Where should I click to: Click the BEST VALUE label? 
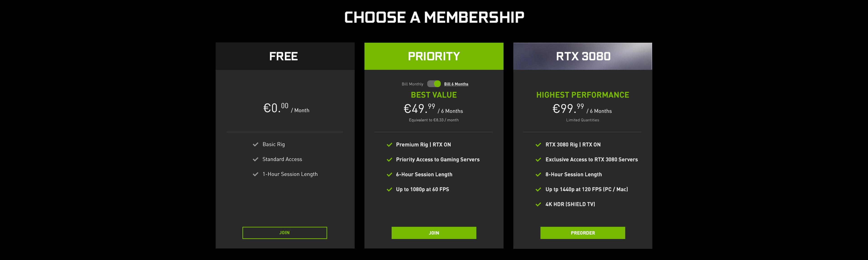434,95
